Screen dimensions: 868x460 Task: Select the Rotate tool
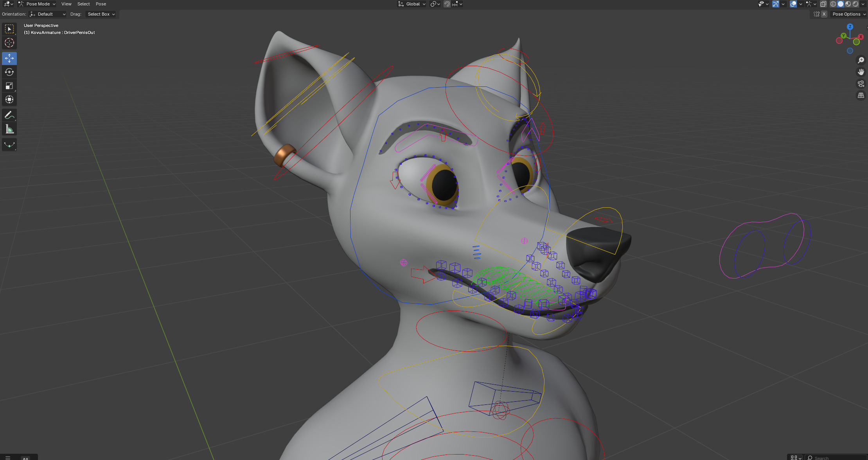pyautogui.click(x=9, y=72)
